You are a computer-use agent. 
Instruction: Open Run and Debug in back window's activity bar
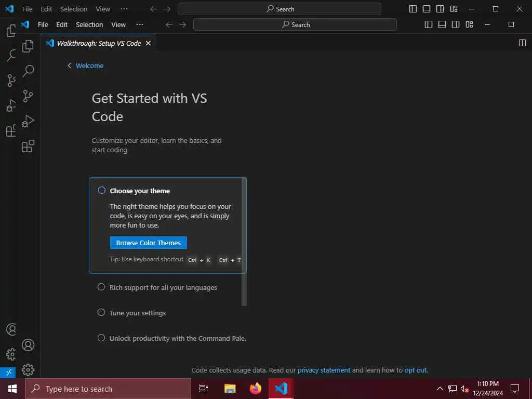click(11, 105)
